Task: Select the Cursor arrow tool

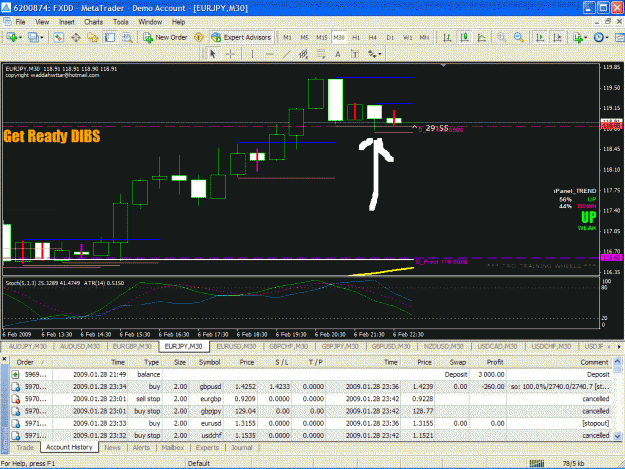Action: 212,54
